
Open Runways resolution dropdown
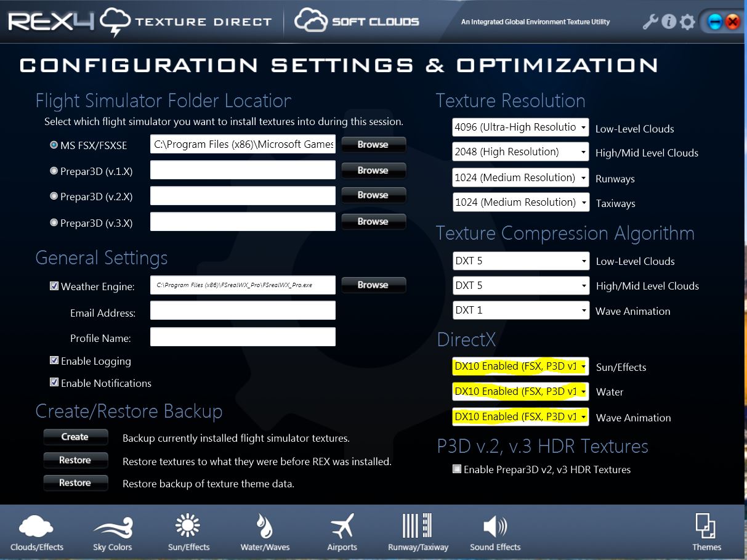point(521,177)
